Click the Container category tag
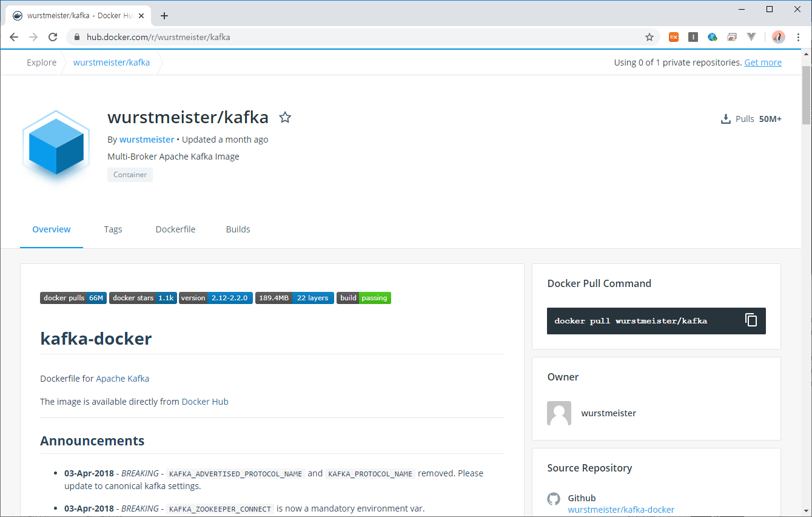812x517 pixels. pyautogui.click(x=130, y=175)
